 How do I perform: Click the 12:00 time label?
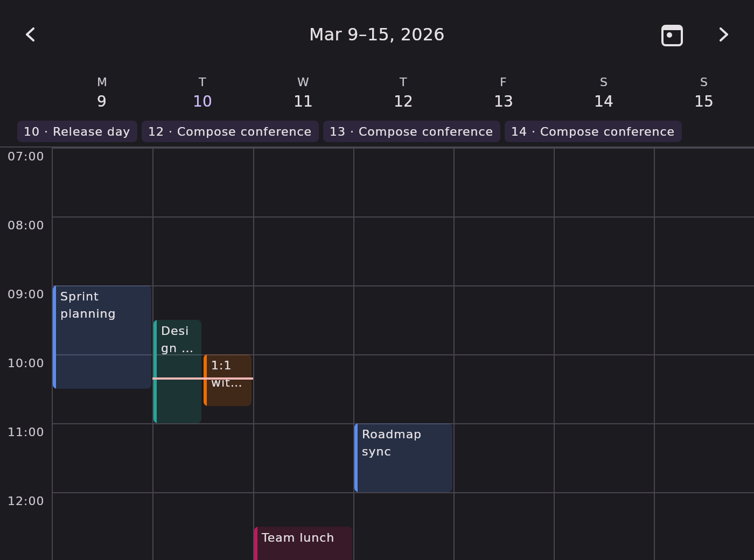pos(26,501)
